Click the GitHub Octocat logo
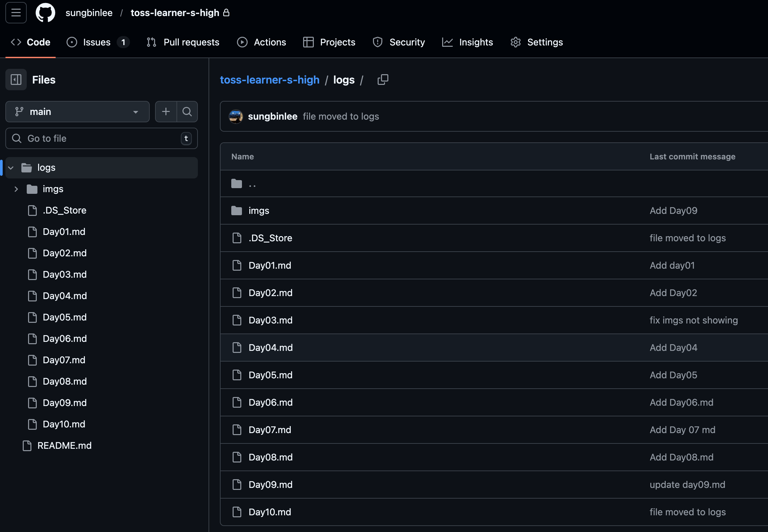768x532 pixels. [x=45, y=13]
